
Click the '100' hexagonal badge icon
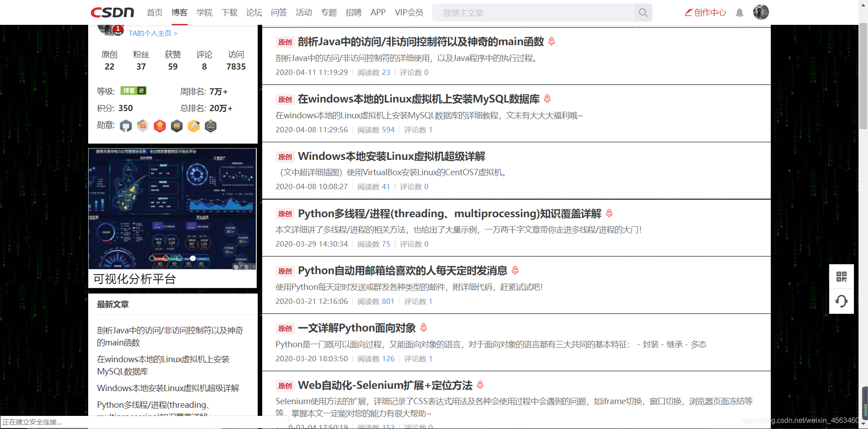[142, 126]
